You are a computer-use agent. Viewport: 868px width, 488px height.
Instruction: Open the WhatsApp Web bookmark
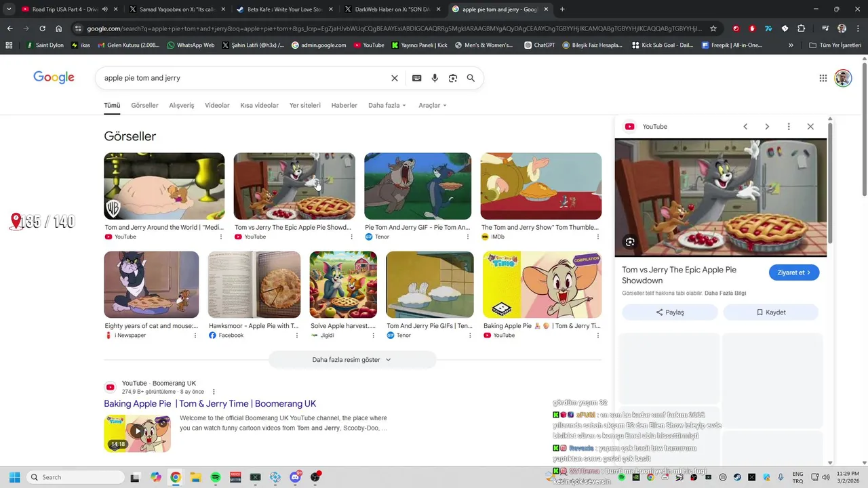[x=190, y=45]
